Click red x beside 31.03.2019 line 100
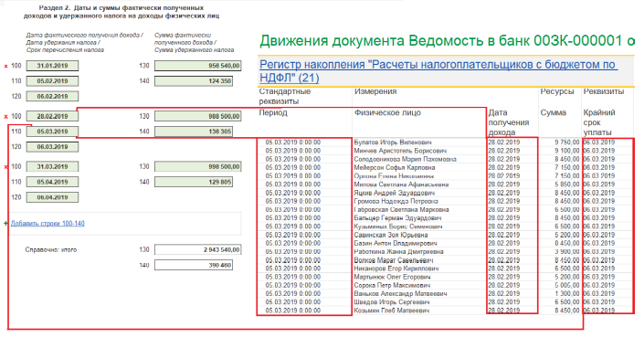The height and width of the screenshot is (337, 644). pyautogui.click(x=5, y=167)
